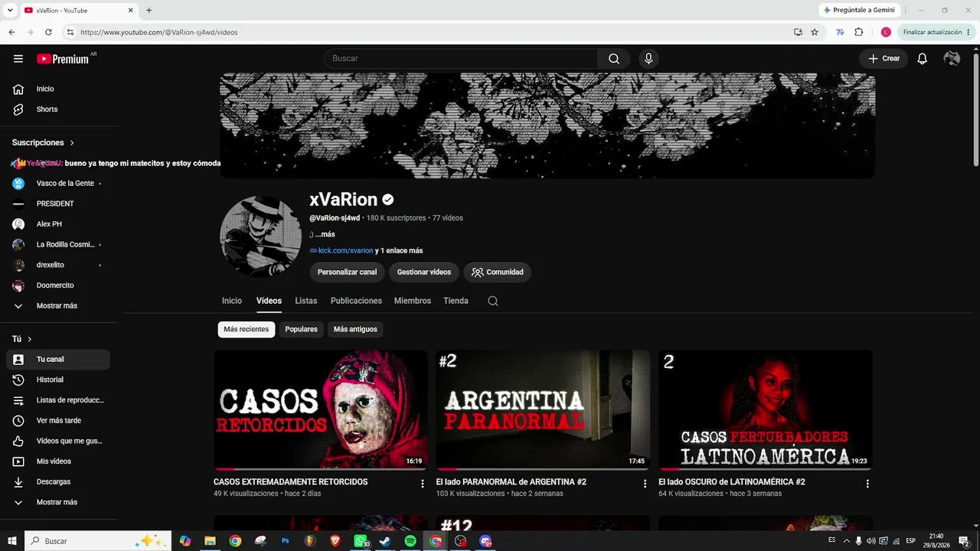Image resolution: width=980 pixels, height=551 pixels.
Task: Open the Crear dropdown button
Action: tap(884, 59)
